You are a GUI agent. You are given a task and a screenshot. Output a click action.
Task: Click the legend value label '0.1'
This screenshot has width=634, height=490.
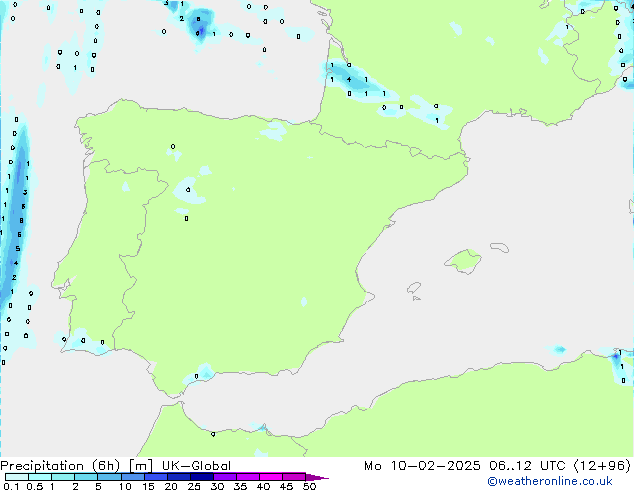(x=11, y=486)
